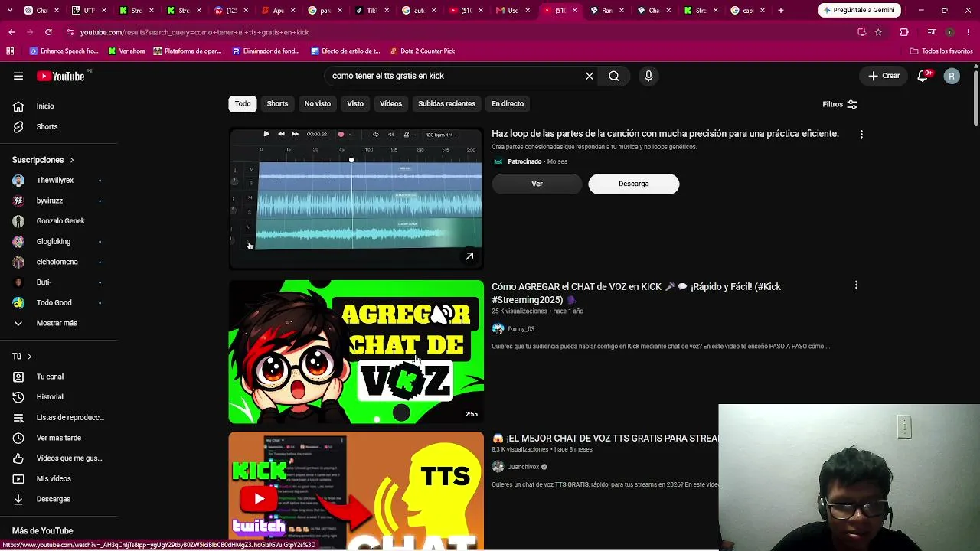Viewport: 980px width, 551px height.
Task: Open Todos los favoritos folder
Action: coord(941,51)
